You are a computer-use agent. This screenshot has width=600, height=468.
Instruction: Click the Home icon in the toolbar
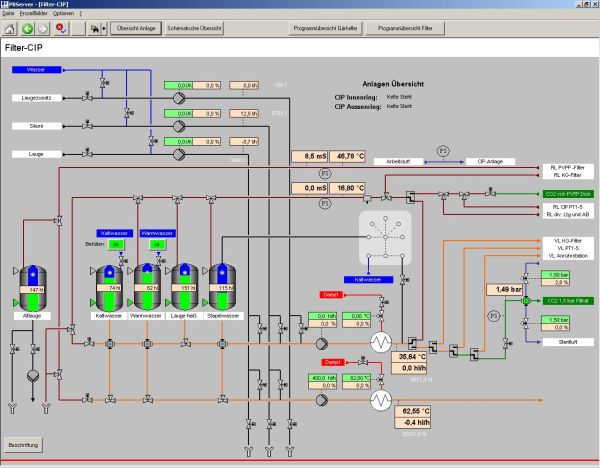tap(10, 29)
